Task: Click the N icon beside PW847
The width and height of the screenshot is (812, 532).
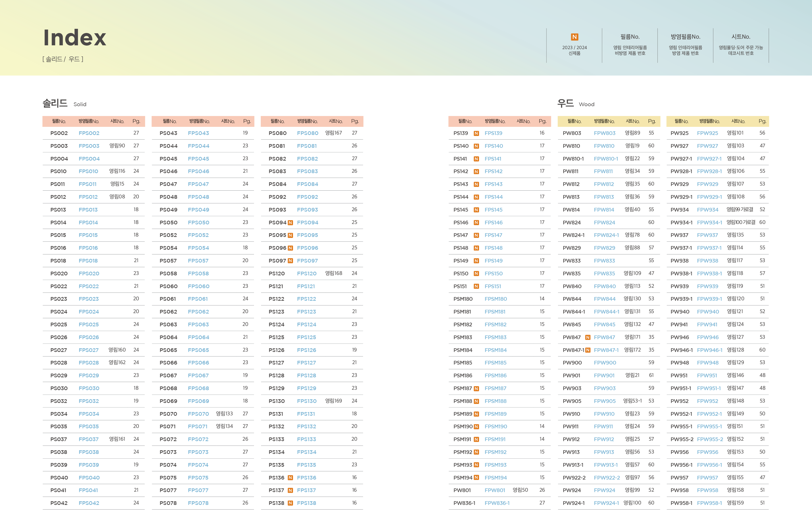Action: click(588, 337)
